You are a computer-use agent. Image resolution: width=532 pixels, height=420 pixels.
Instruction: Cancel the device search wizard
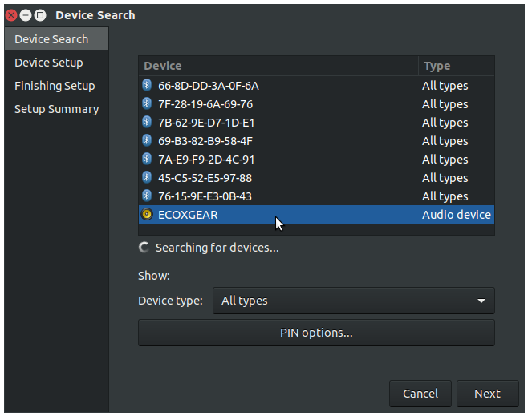tap(420, 394)
